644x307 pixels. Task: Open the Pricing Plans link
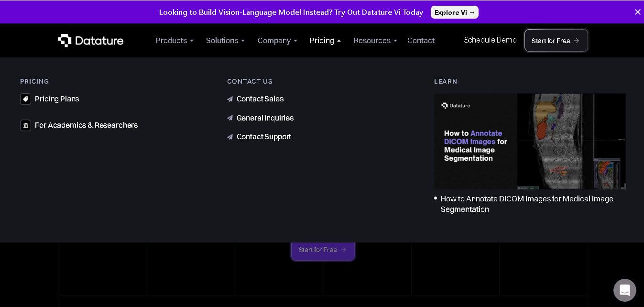tap(57, 99)
